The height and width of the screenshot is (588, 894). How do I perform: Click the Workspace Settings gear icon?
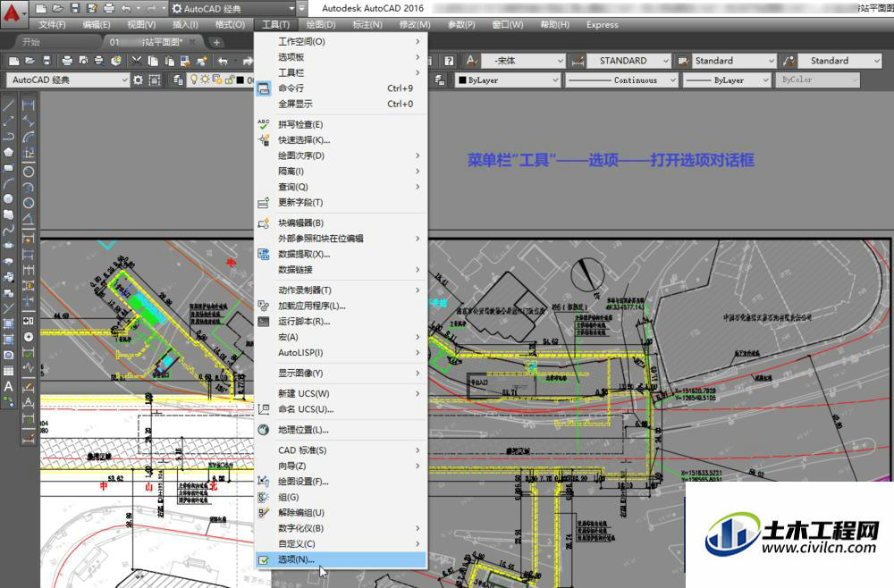[138, 80]
